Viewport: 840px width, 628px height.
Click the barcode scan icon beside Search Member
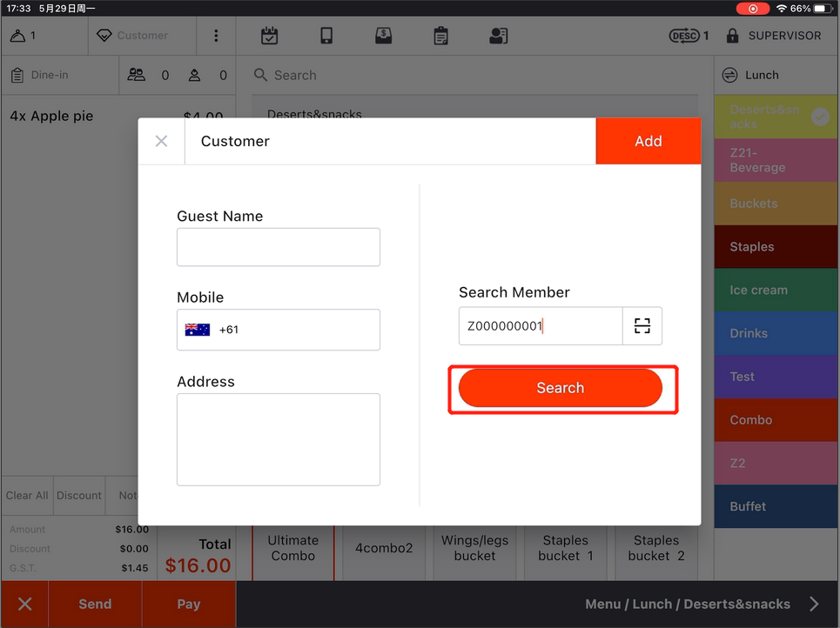point(642,326)
